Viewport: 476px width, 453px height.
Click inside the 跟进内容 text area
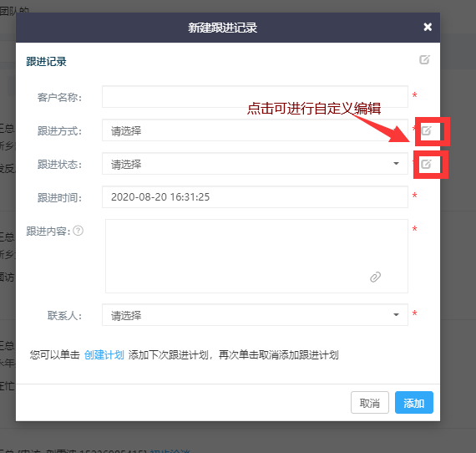pyautogui.click(x=256, y=256)
